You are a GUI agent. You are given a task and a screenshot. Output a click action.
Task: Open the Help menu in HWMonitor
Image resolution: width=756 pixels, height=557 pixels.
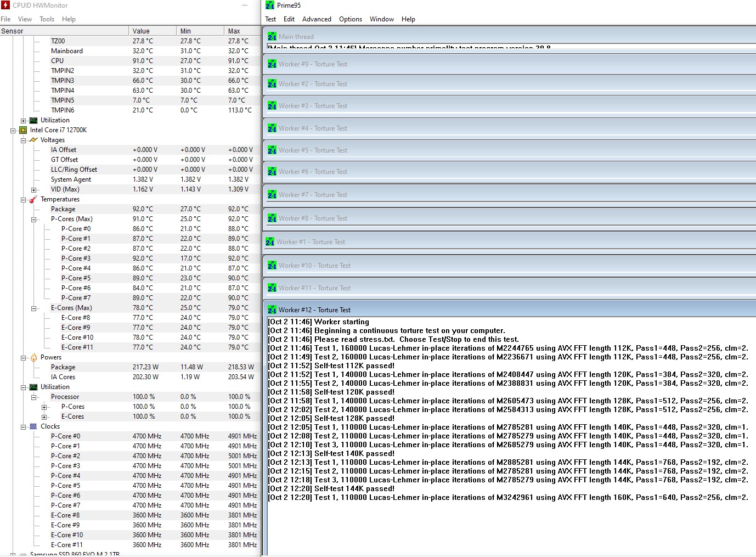click(69, 19)
